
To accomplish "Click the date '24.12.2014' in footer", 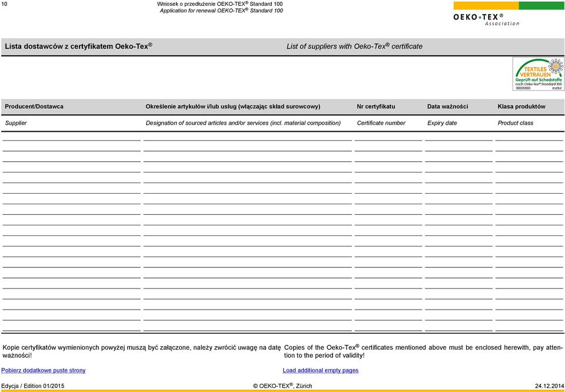I will click(550, 386).
